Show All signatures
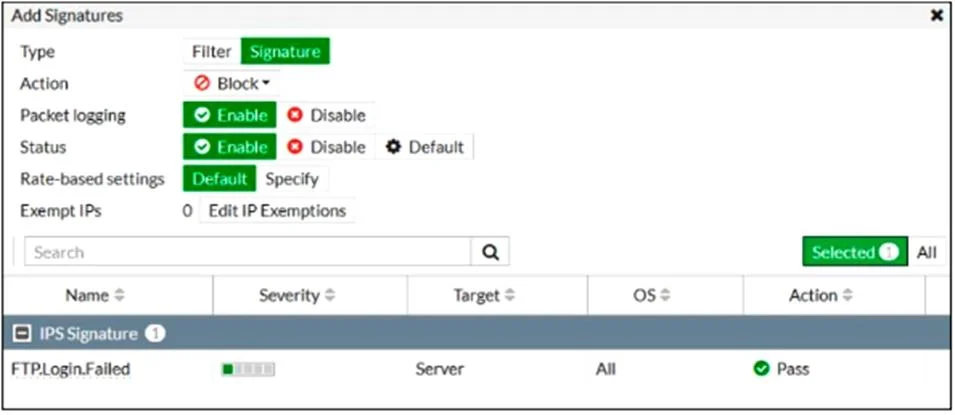 pyautogui.click(x=926, y=252)
